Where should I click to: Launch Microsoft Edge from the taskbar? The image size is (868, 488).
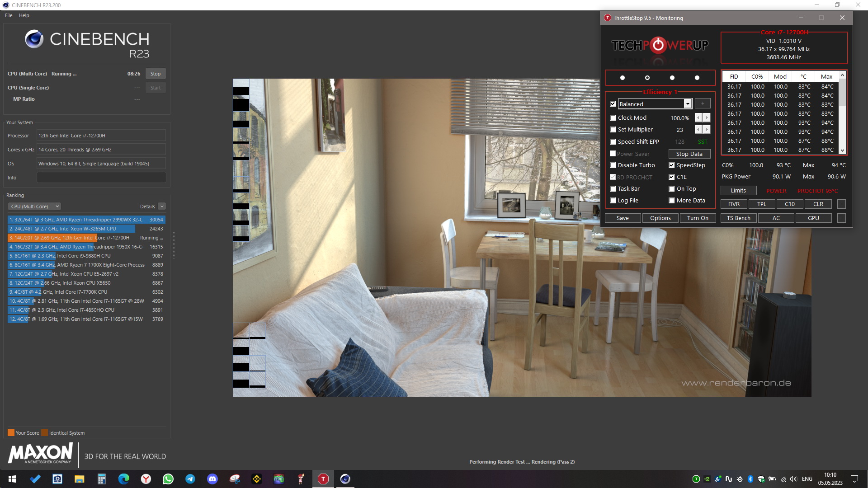[124, 479]
